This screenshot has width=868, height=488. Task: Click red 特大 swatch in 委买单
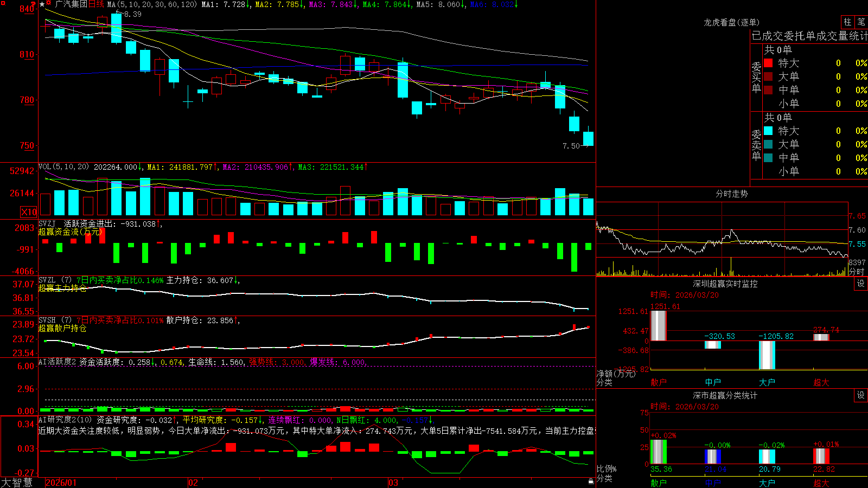(768, 63)
